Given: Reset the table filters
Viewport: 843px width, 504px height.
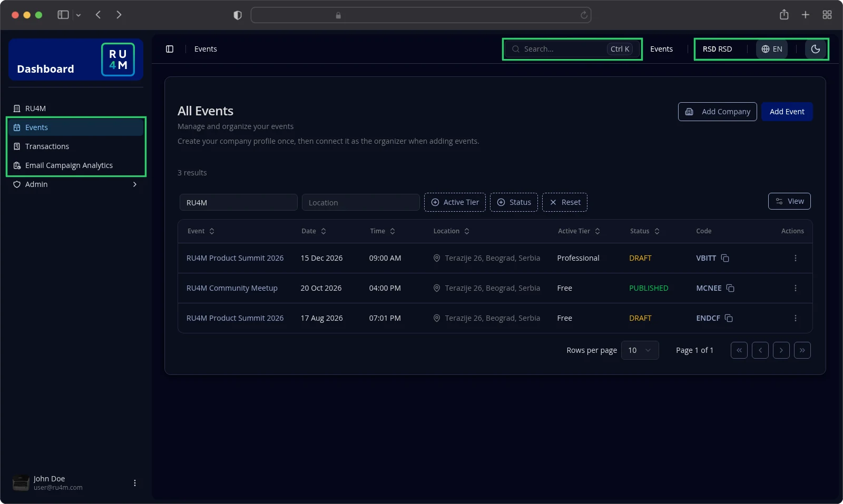Looking at the screenshot, I should (565, 202).
